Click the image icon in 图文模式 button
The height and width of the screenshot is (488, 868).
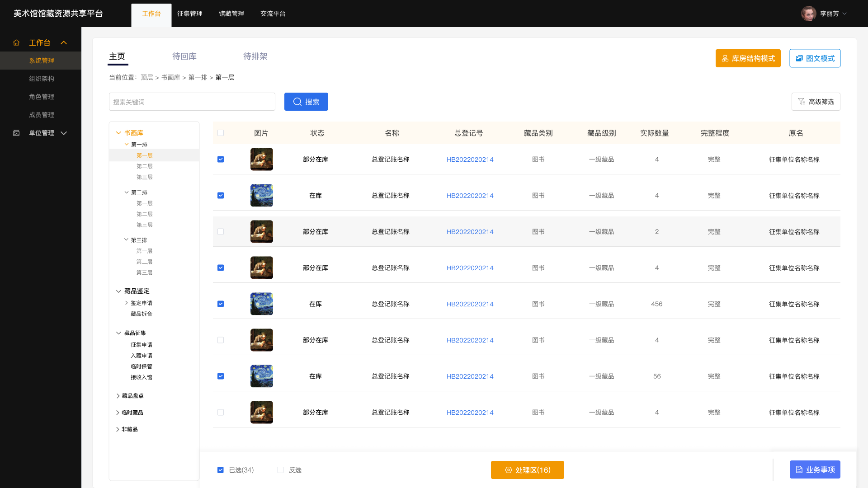click(x=799, y=58)
